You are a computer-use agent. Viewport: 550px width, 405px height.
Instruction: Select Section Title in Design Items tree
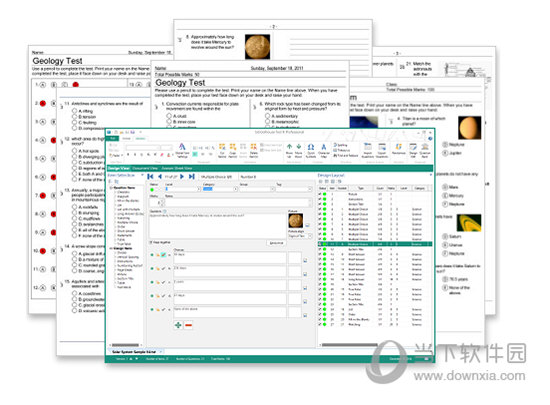(125, 278)
